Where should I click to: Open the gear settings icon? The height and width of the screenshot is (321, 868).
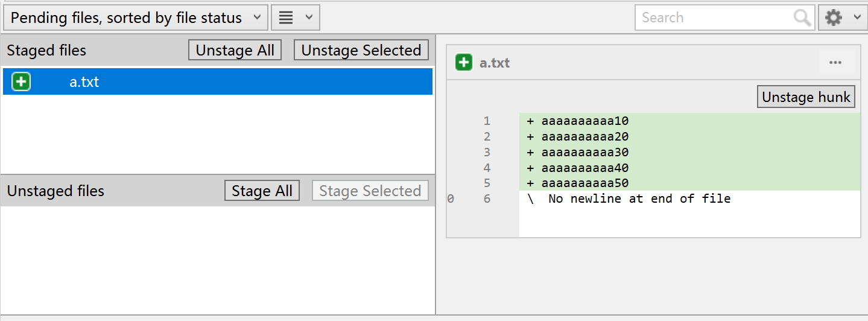(x=834, y=18)
